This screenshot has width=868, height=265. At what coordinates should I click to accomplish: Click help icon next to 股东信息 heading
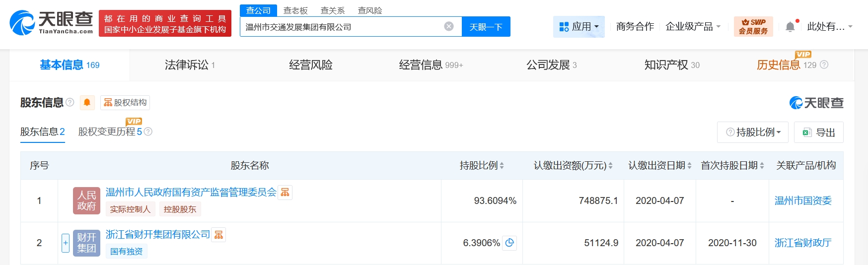click(70, 102)
